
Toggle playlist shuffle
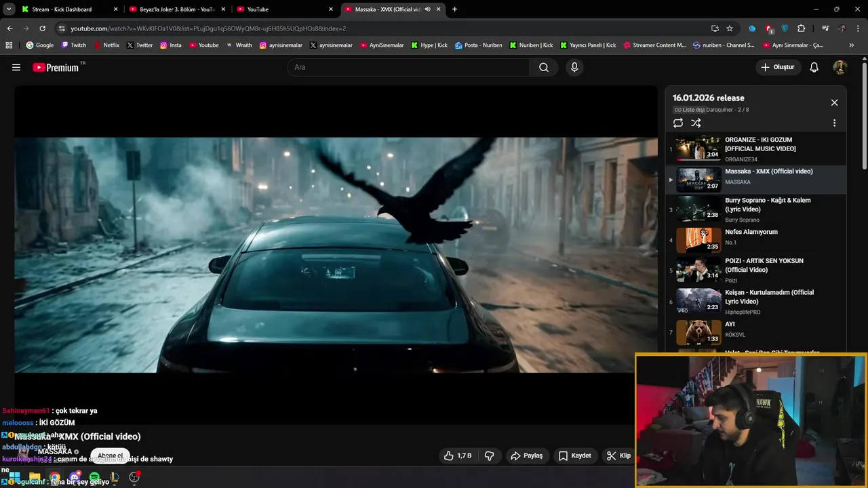696,123
